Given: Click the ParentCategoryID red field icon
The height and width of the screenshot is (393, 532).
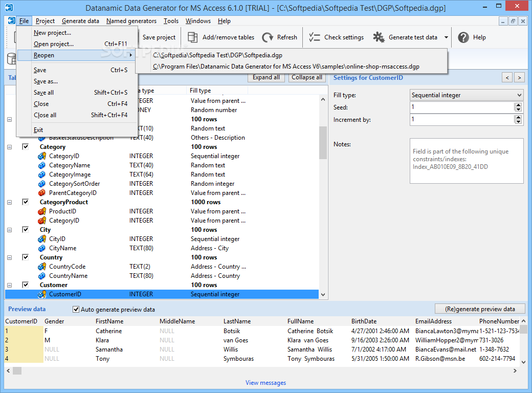Looking at the screenshot, I should click(42, 193).
